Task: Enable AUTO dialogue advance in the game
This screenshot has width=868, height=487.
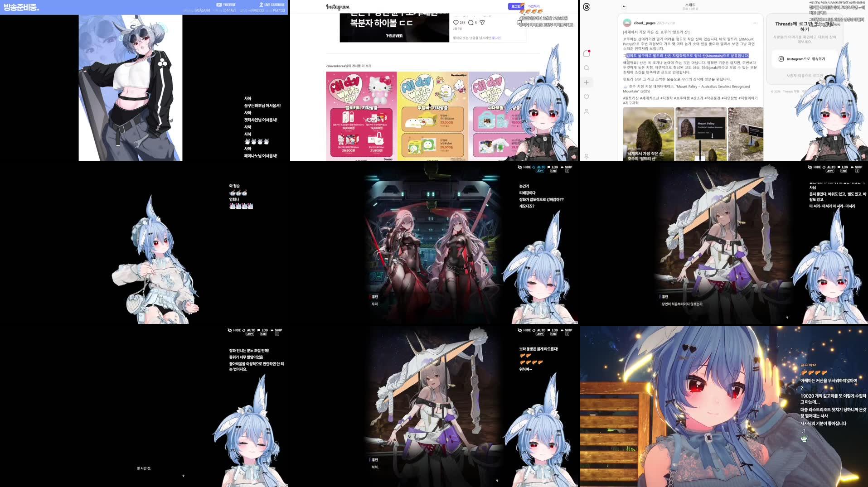Action: pos(541,167)
